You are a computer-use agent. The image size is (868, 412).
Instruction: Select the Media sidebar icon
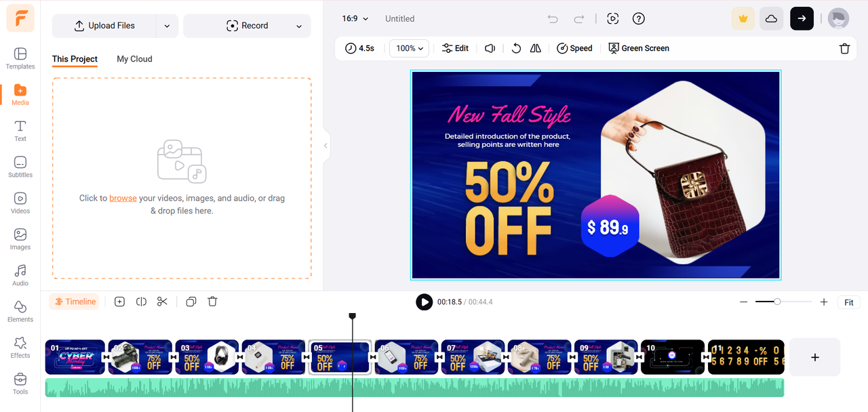click(x=20, y=94)
